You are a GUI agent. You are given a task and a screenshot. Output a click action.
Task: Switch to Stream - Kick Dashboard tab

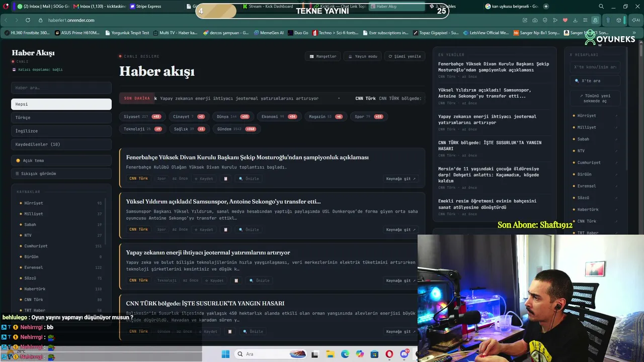tap(270, 7)
